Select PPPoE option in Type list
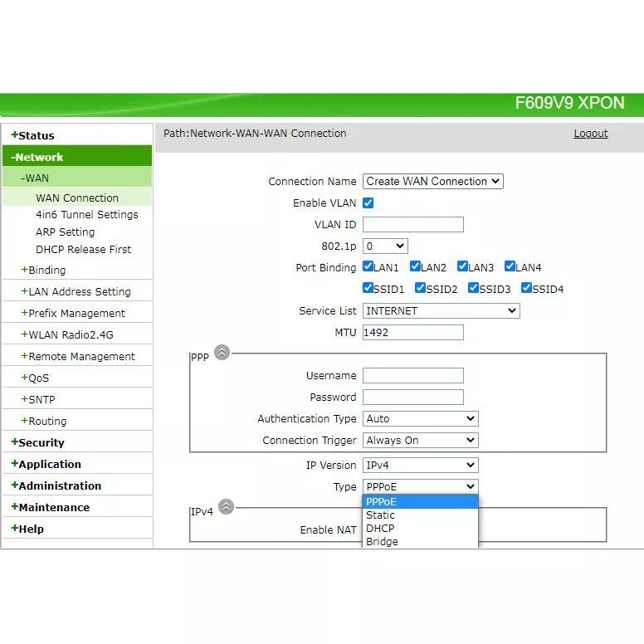 pos(421,502)
